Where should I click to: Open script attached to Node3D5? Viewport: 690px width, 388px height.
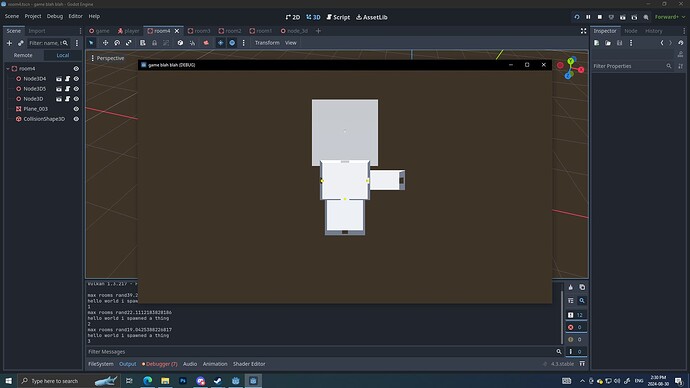tap(67, 89)
